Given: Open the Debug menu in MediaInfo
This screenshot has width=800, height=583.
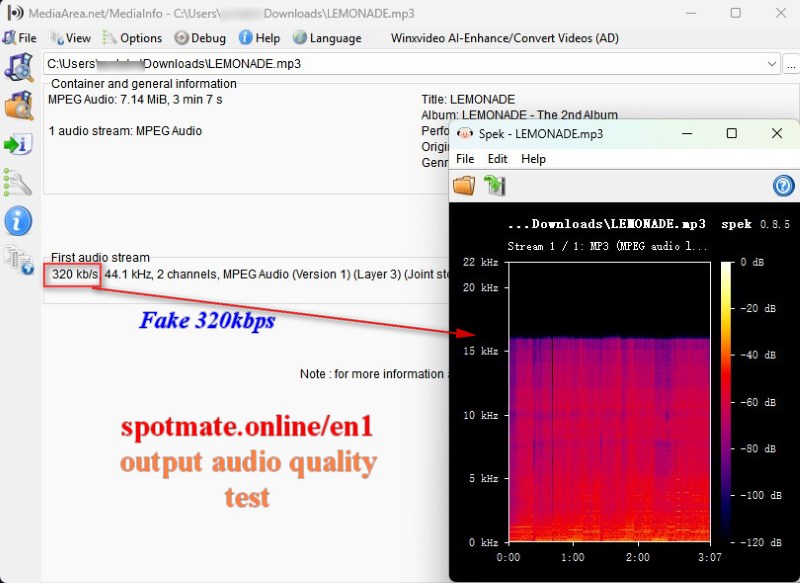Looking at the screenshot, I should tap(200, 38).
